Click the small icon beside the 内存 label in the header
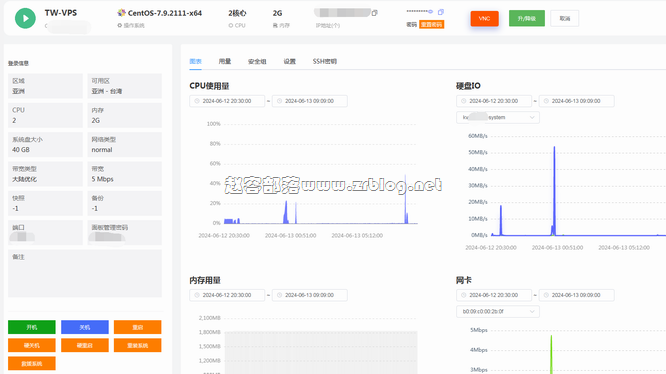 (x=275, y=25)
